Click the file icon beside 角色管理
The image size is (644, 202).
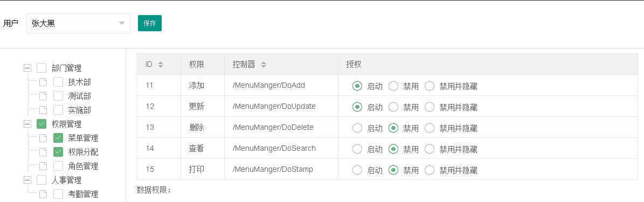coord(43,166)
